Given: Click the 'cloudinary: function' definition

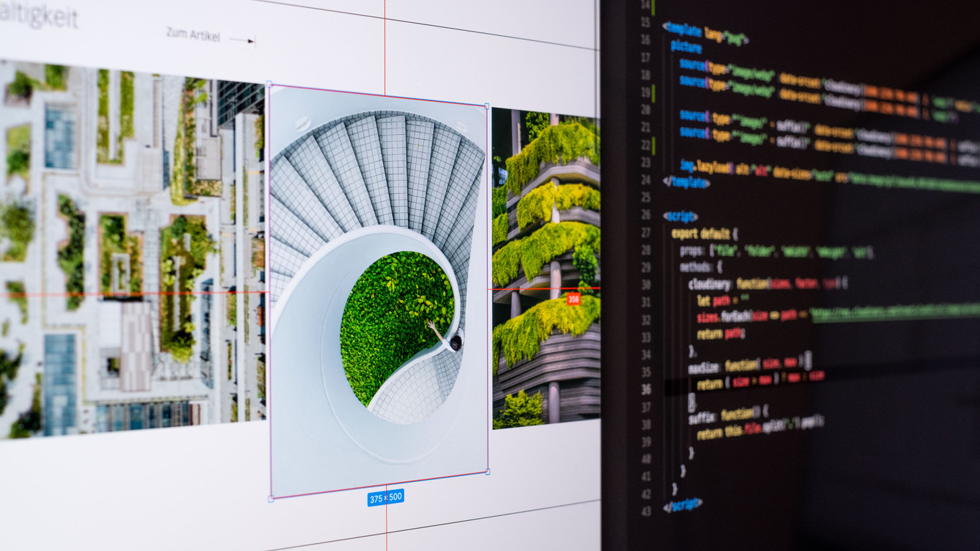Looking at the screenshot, I should (x=768, y=284).
